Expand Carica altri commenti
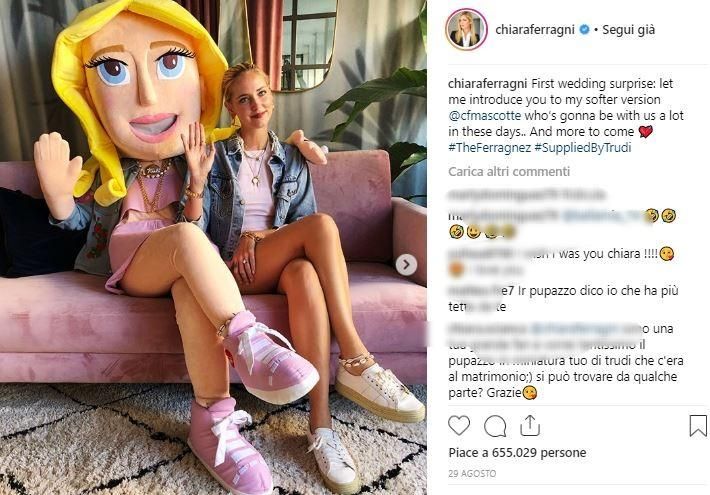 click(509, 172)
